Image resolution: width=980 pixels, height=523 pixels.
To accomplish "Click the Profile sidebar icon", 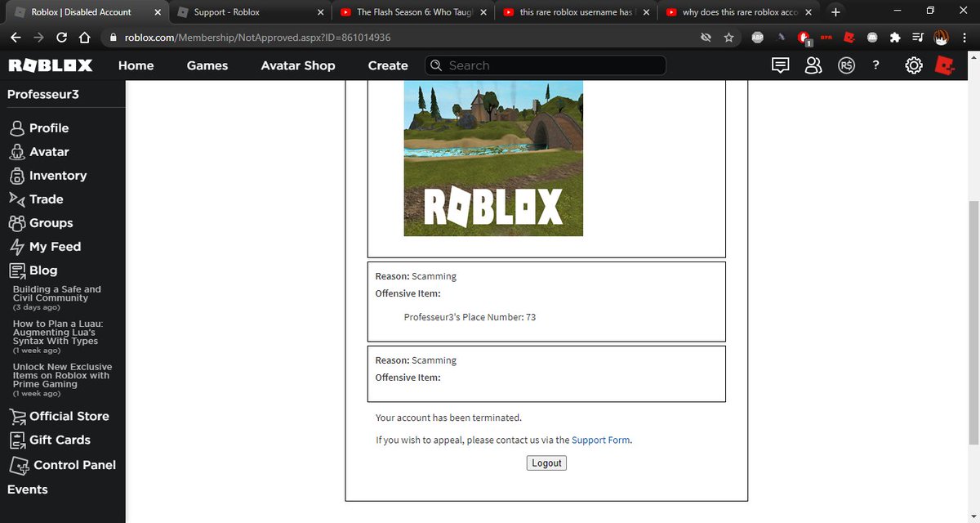I will point(17,128).
